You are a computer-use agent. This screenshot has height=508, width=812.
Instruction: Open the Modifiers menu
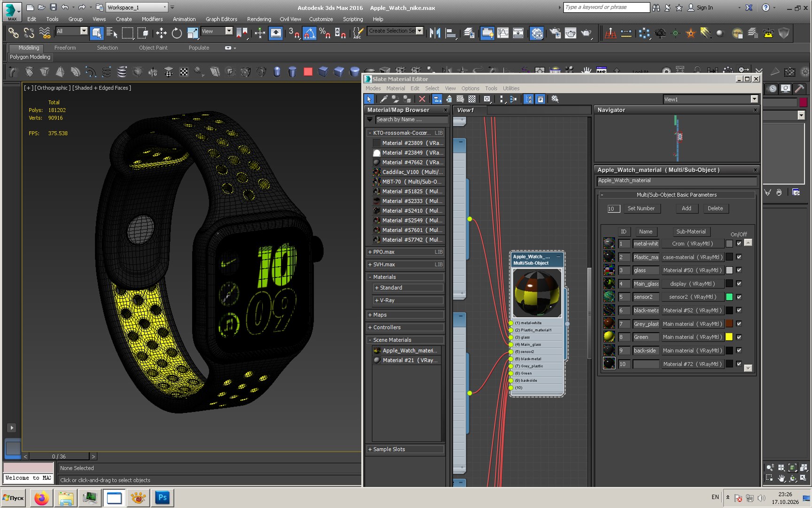(x=152, y=19)
